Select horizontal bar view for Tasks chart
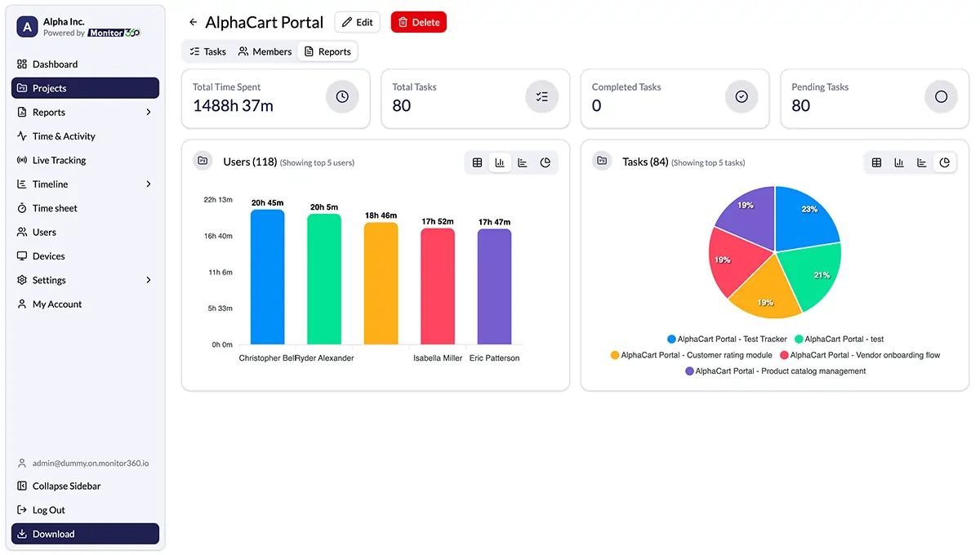This screenshot has height=555, width=980. click(x=922, y=162)
